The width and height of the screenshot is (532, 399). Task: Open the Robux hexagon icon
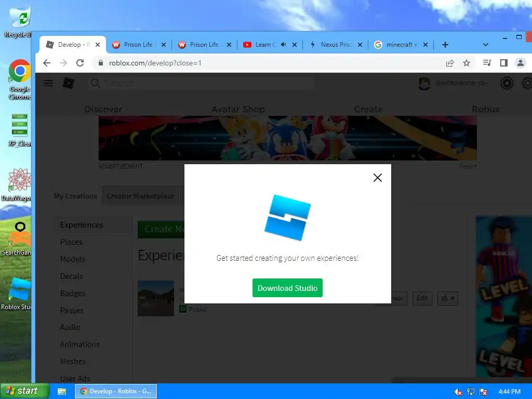point(507,83)
